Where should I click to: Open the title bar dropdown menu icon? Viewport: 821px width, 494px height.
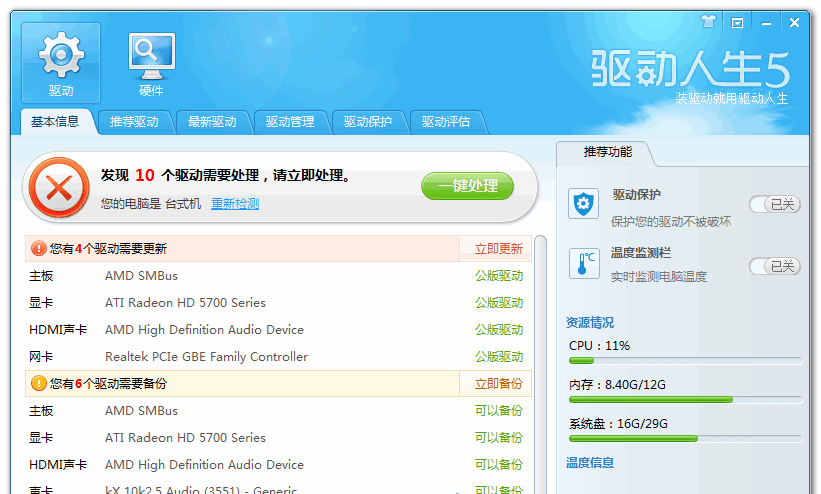[x=737, y=23]
